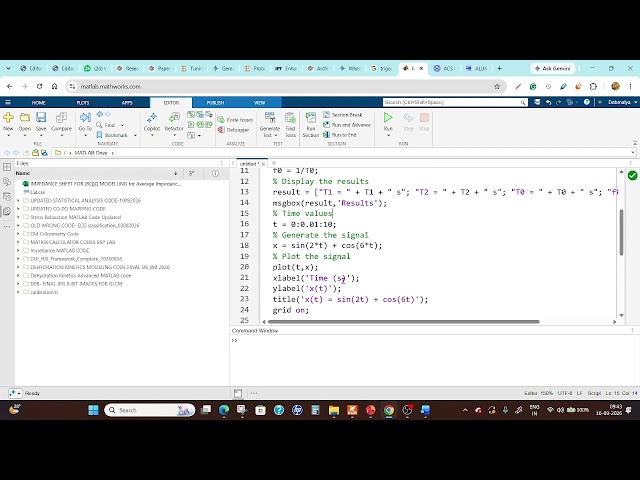The height and width of the screenshot is (480, 640).
Task: Add a new editor tab with plus
Action: (x=274, y=163)
